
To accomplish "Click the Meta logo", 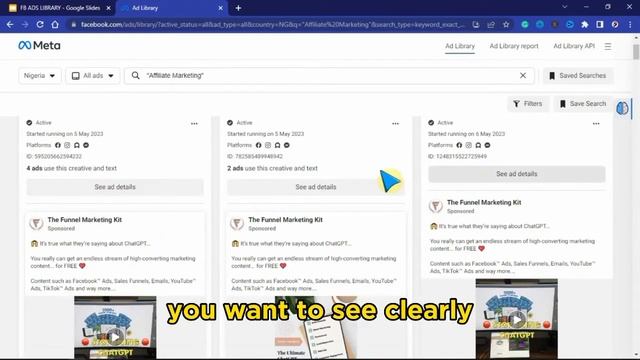I will point(39,45).
